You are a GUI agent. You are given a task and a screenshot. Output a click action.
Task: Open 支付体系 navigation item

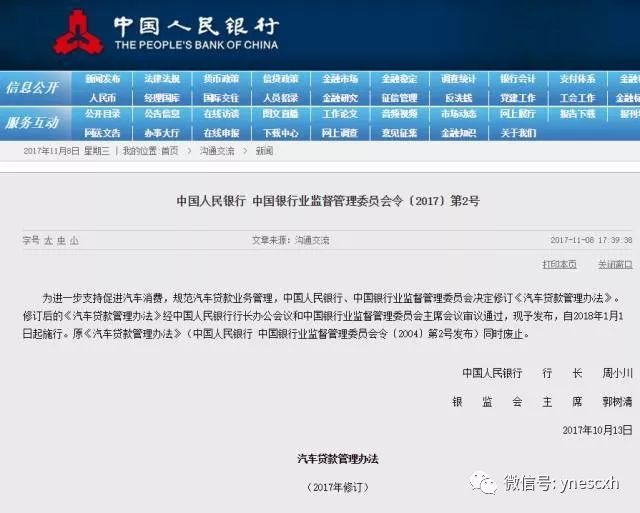coord(578,79)
